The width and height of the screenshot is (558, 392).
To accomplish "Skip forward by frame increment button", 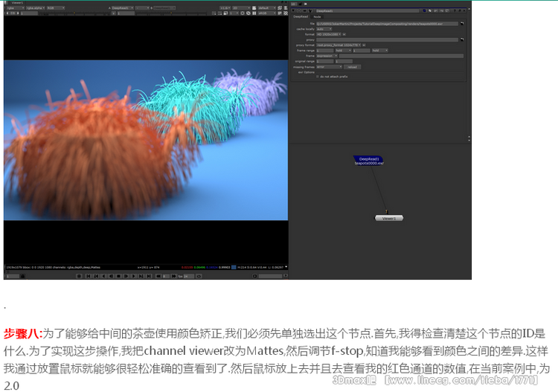I will [x=173, y=276].
